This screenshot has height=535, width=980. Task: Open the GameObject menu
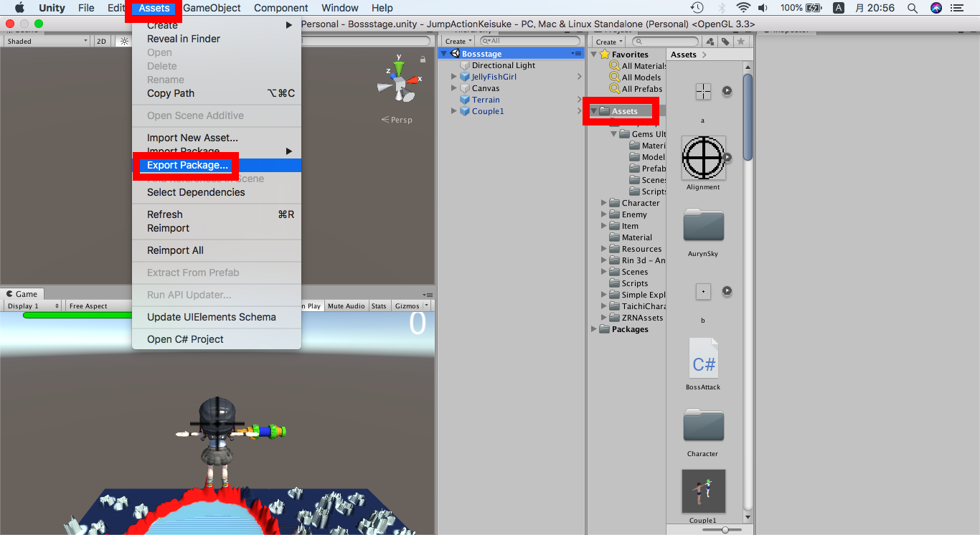(x=212, y=8)
